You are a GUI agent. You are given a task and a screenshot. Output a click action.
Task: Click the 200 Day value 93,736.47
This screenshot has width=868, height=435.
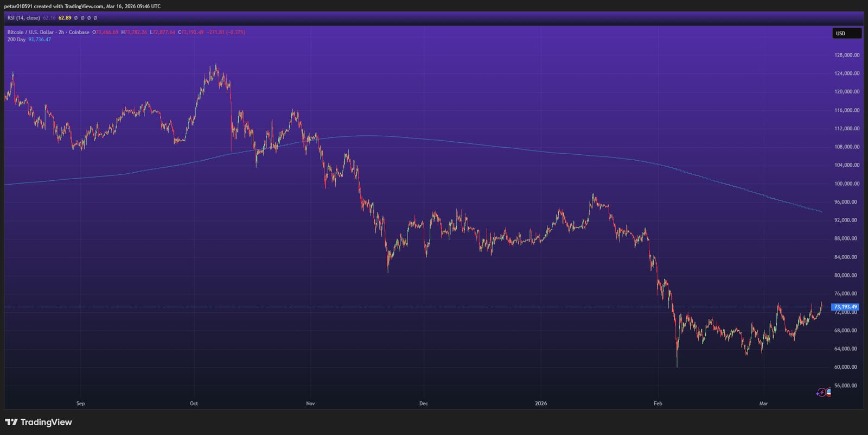pyautogui.click(x=40, y=40)
